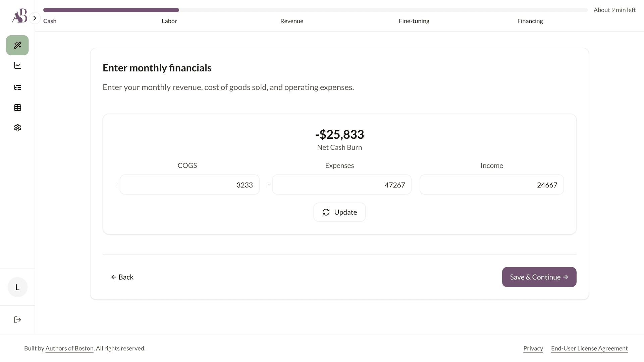Image resolution: width=644 pixels, height=362 pixels.
Task: Focus the Income input field
Action: (492, 185)
